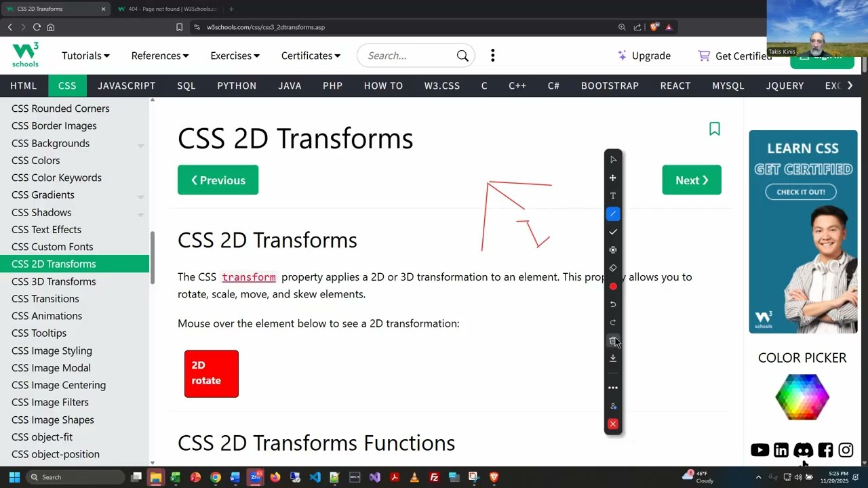Image resolution: width=868 pixels, height=488 pixels.
Task: Click the sidebar vertical scrollbar
Action: pos(152,259)
